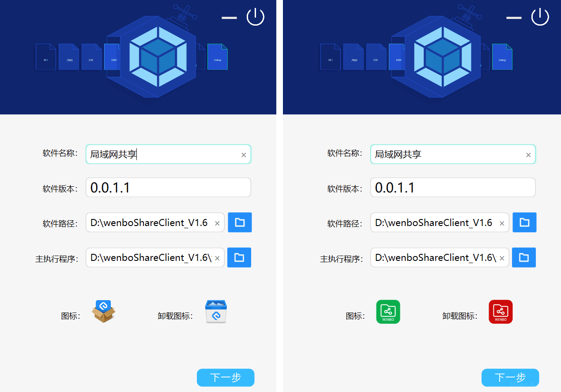Clear the 软件名称 field in left window
This screenshot has height=392, width=561.
tap(244, 155)
